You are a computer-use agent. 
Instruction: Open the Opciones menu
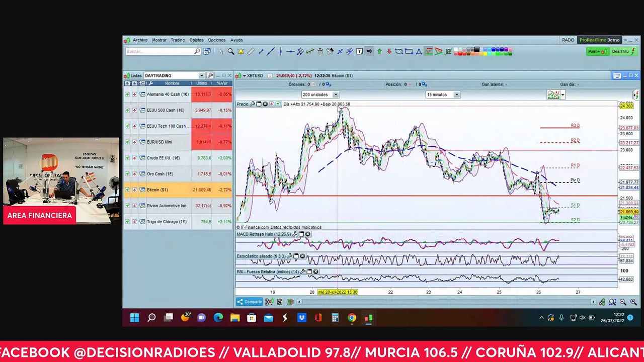point(217,40)
